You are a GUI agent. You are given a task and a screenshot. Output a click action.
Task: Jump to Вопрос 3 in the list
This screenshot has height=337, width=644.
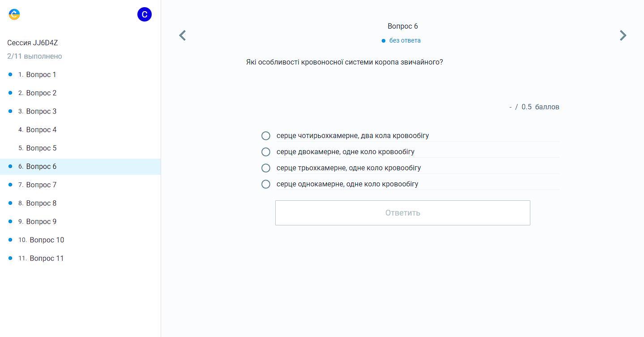tap(41, 112)
